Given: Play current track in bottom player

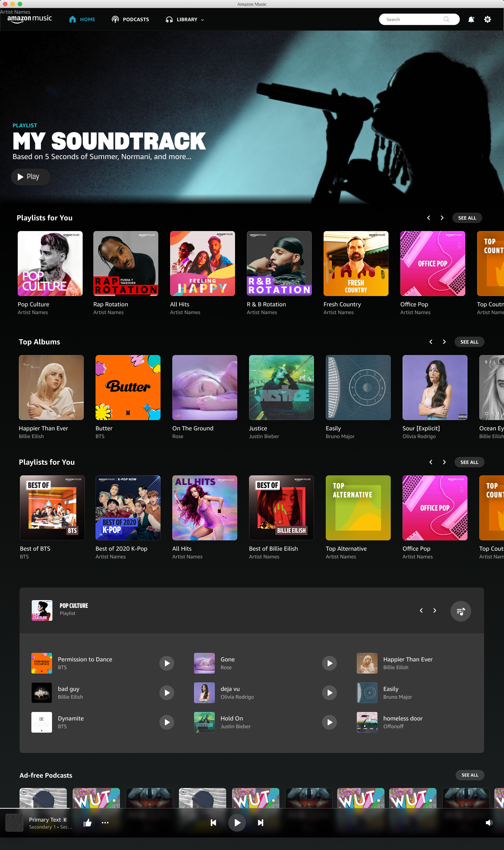Looking at the screenshot, I should (237, 822).
